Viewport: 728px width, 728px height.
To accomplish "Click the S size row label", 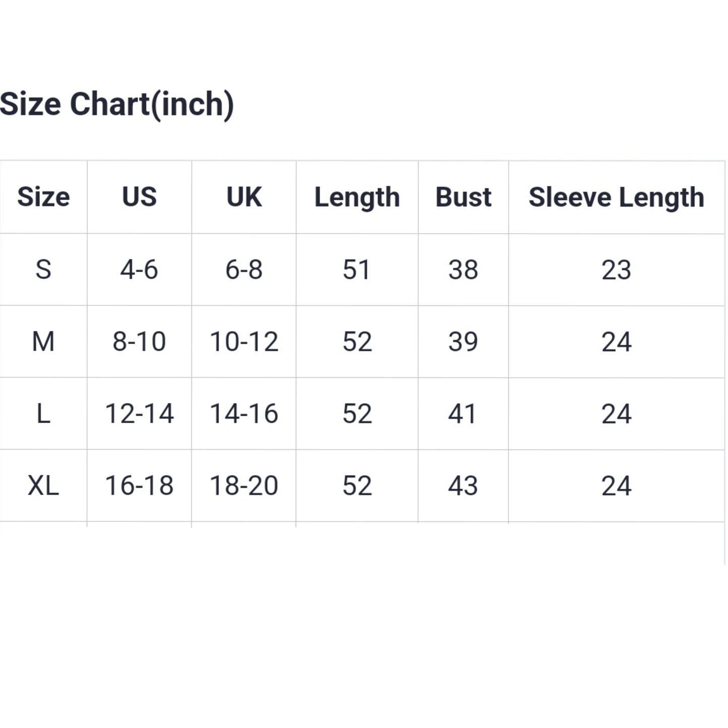I will (x=43, y=270).
